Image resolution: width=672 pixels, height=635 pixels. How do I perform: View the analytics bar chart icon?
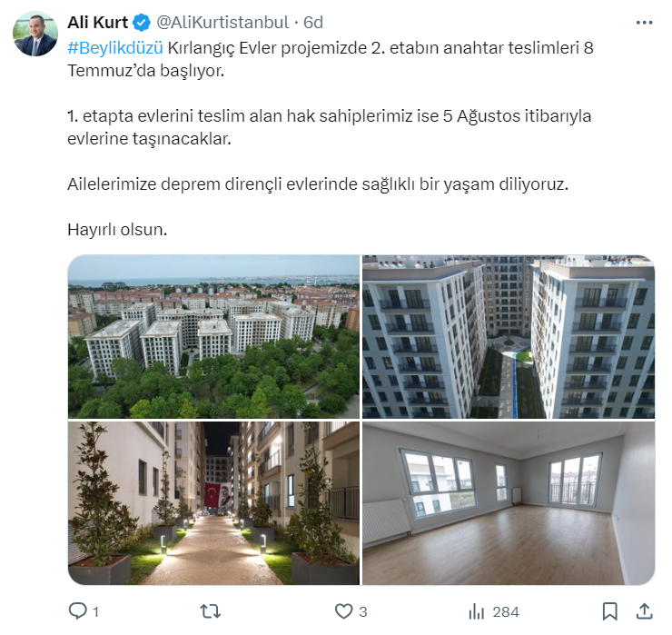476,611
